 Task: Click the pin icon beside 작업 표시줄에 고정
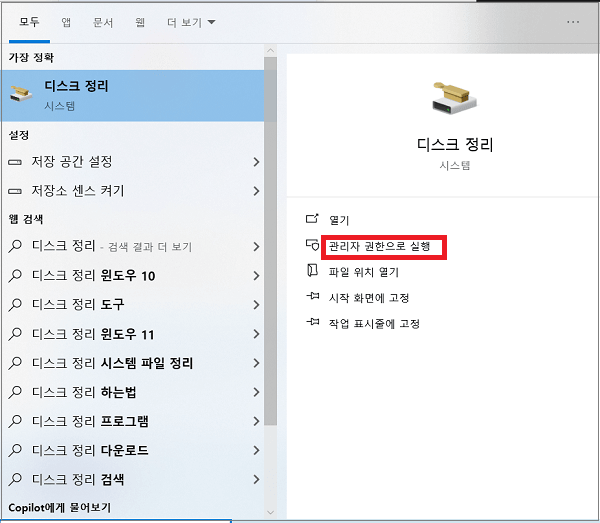point(313,321)
